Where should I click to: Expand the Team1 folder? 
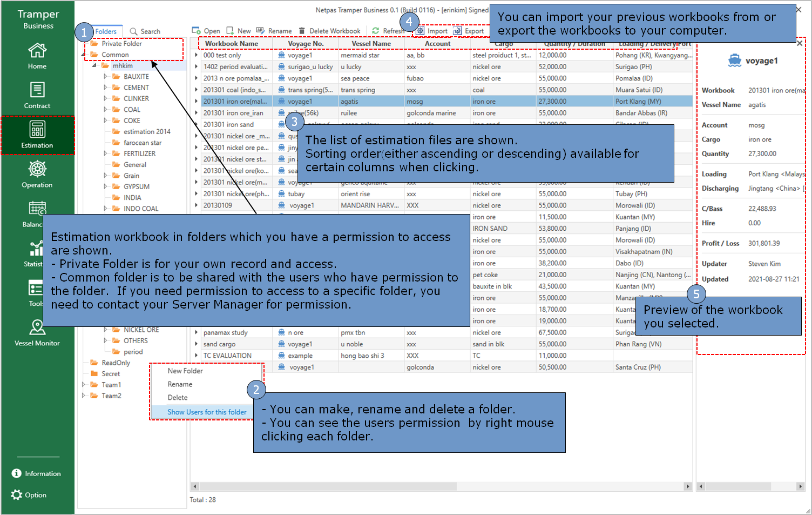[x=83, y=385]
